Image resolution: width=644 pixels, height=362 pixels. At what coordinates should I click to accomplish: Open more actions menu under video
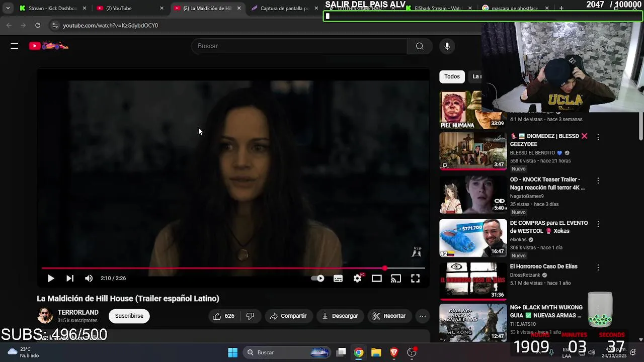(x=423, y=316)
